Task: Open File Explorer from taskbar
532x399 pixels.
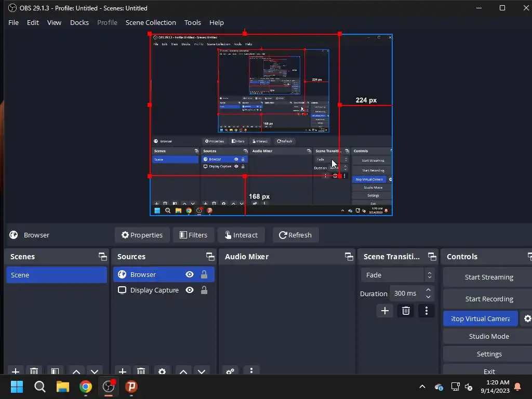Action: 63,387
